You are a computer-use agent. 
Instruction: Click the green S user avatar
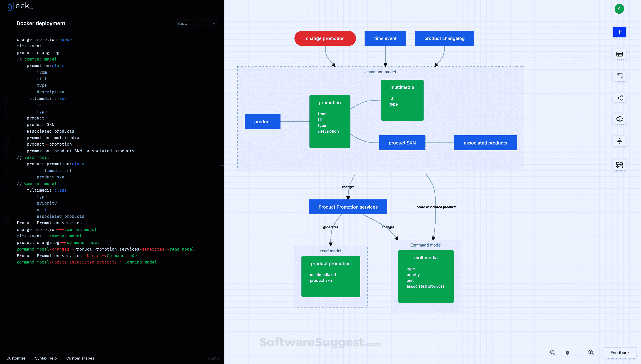click(619, 9)
